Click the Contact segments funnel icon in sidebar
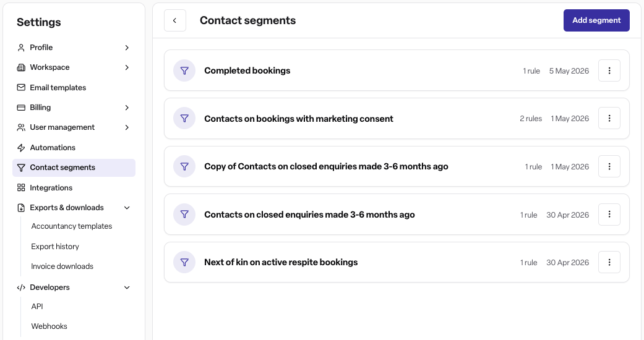Image resolution: width=644 pixels, height=340 pixels. 21,168
